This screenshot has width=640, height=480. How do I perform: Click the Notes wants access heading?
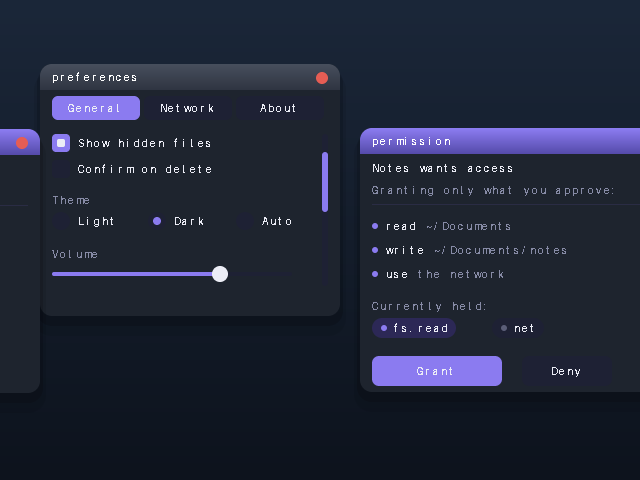tap(443, 169)
